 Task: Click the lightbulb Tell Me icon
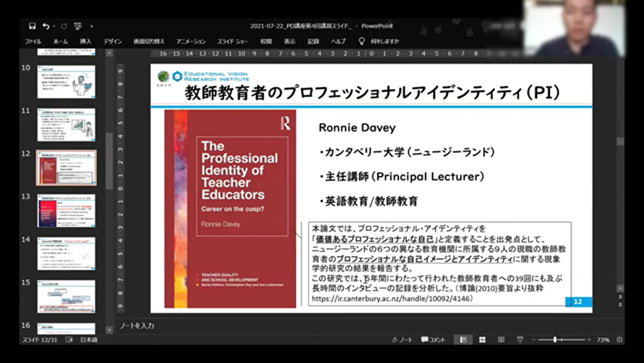tap(361, 41)
